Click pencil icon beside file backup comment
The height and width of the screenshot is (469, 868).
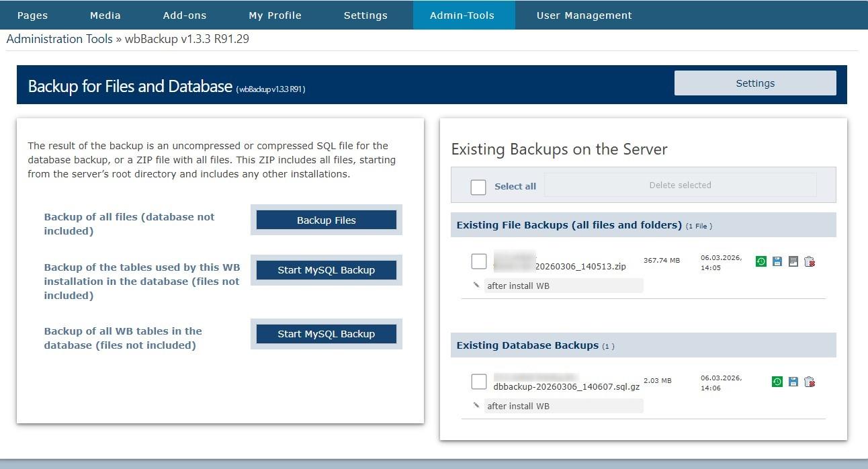(x=476, y=285)
